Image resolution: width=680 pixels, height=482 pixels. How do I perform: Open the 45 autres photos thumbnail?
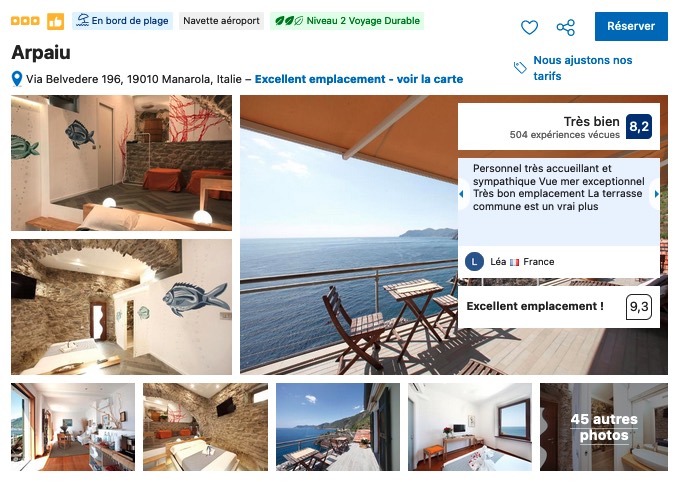tap(604, 427)
